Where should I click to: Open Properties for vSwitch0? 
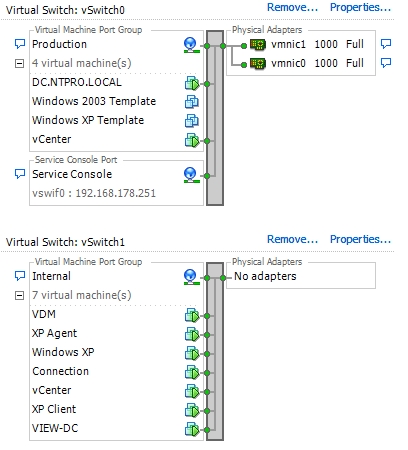pos(360,7)
